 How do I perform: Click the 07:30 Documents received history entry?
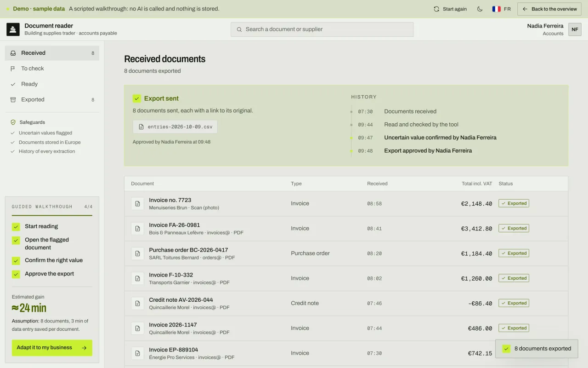pyautogui.click(x=393, y=111)
